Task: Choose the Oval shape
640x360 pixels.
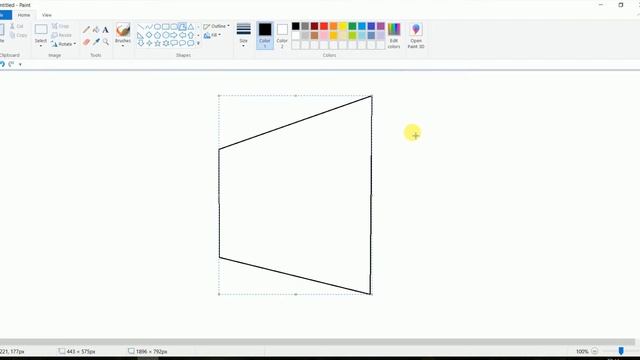Action: tap(157, 27)
